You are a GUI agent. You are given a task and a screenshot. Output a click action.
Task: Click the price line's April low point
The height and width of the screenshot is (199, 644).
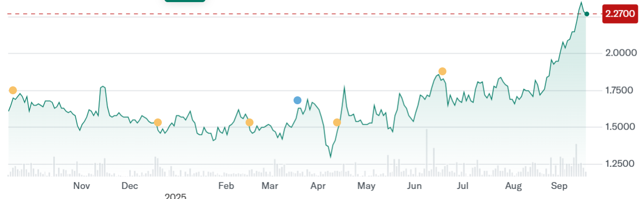pyautogui.click(x=330, y=156)
